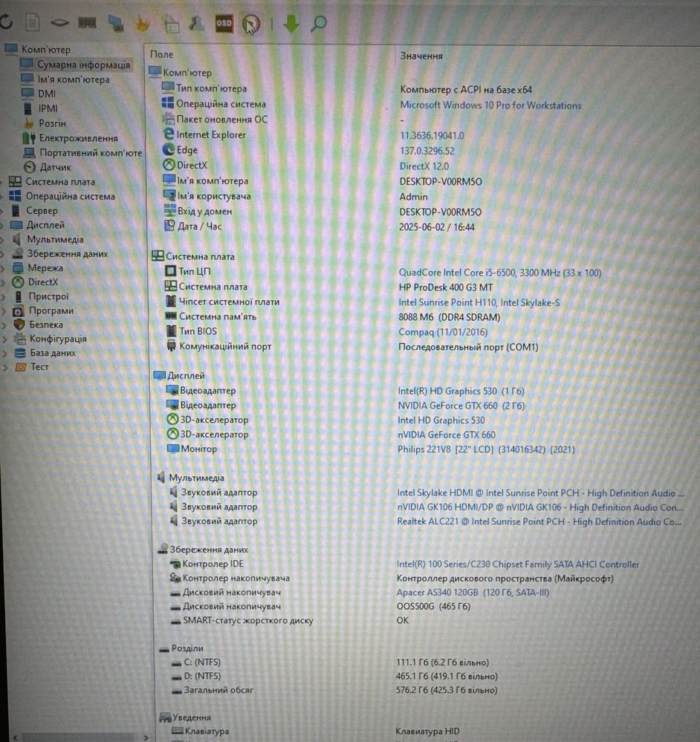Open nVIDIA GK106 HDMI/DP audio link
700x742 pixels.
pyautogui.click(x=540, y=507)
